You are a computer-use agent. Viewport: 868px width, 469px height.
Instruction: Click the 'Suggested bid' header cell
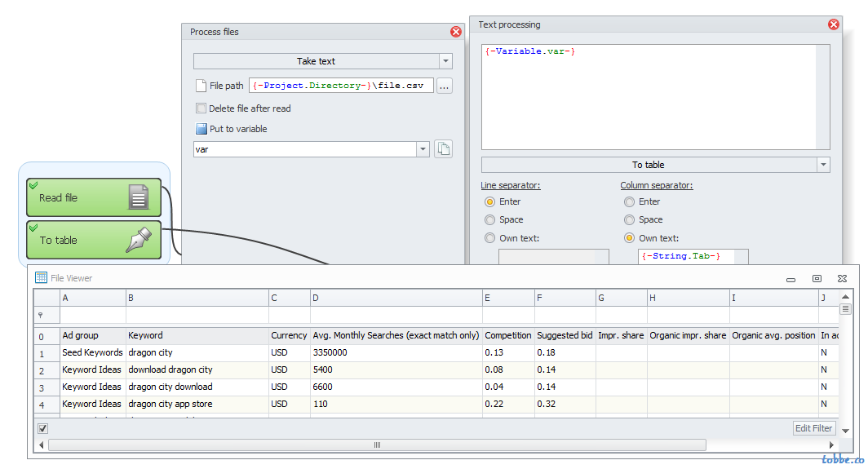565,335
